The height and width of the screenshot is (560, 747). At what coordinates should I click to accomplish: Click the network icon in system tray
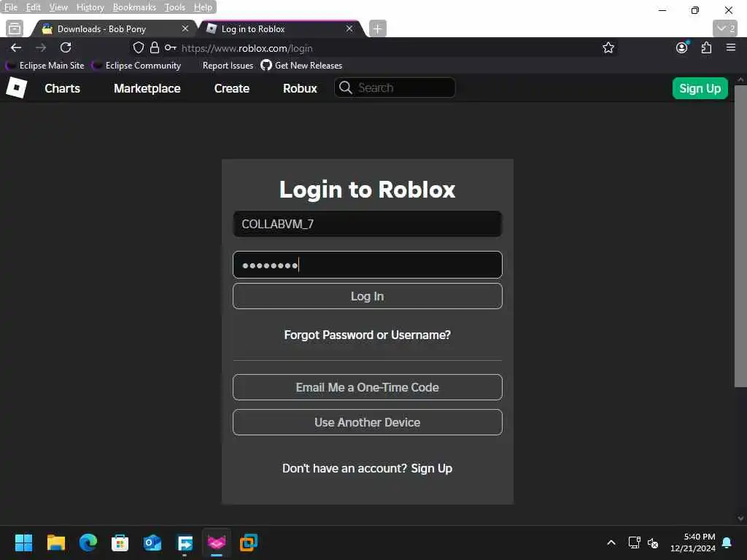coord(634,542)
